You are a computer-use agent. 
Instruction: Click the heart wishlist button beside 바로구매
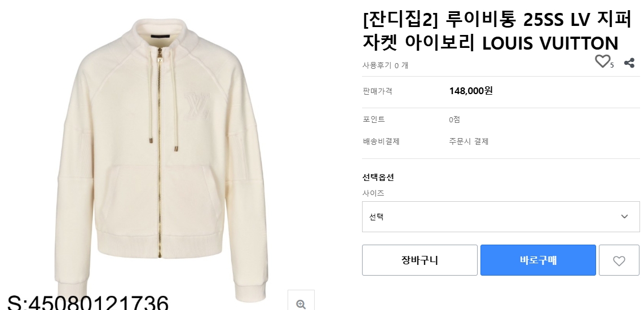[619, 260]
